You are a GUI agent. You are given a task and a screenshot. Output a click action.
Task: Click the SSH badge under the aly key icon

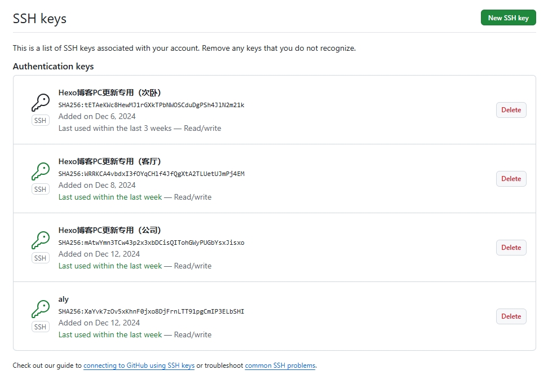(40, 327)
